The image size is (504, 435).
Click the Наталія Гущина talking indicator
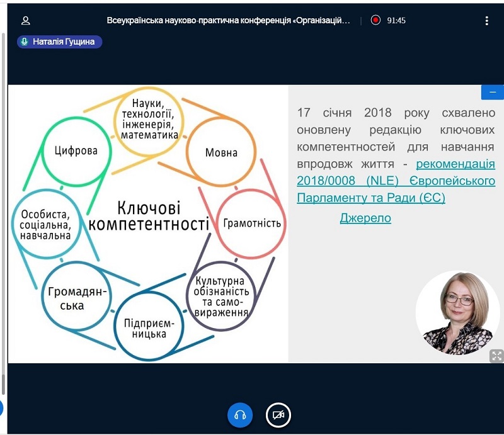tap(60, 42)
